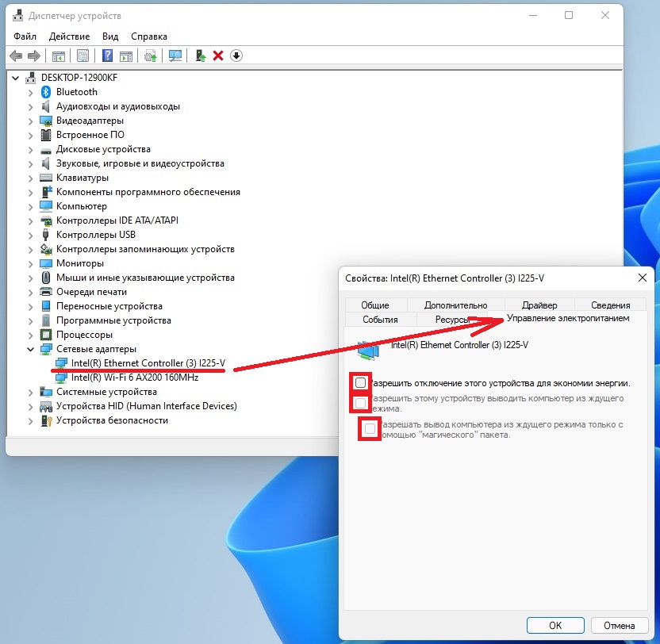Screen dimensions: 660x644
Task: Click the Back arrow in the toolbar
Action: (16, 56)
